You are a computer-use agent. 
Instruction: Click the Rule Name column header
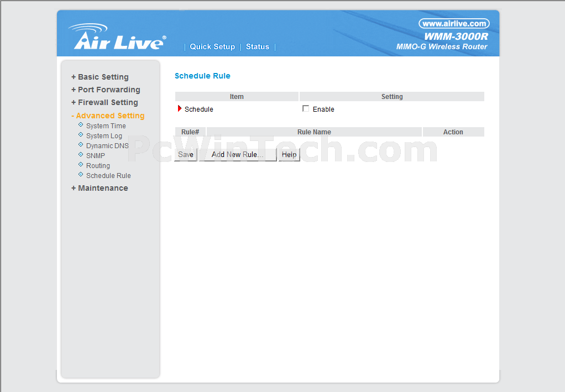pyautogui.click(x=314, y=132)
